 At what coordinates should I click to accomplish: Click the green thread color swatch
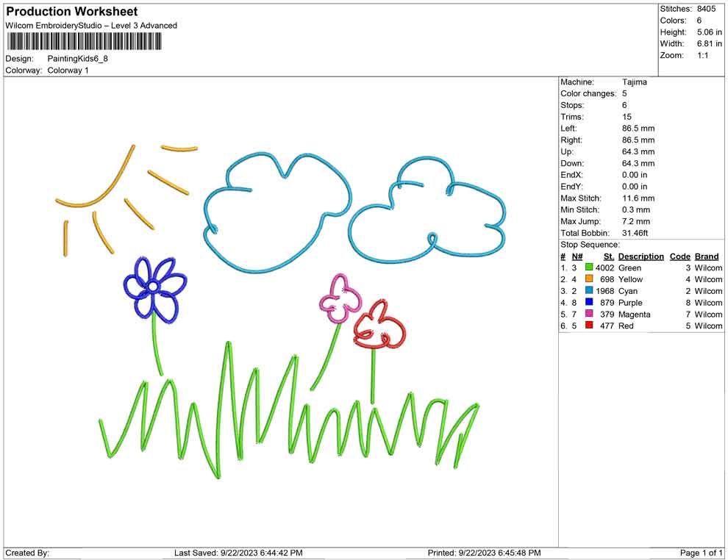tap(589, 268)
